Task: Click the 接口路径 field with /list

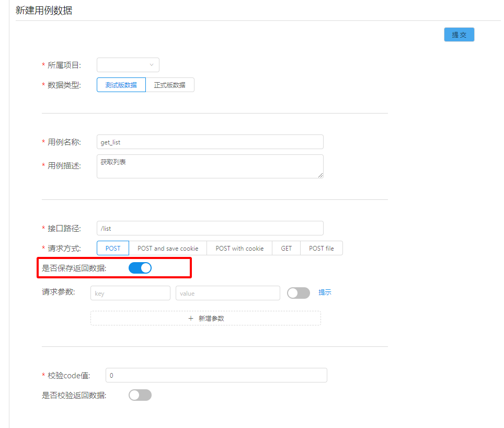Action: point(210,228)
